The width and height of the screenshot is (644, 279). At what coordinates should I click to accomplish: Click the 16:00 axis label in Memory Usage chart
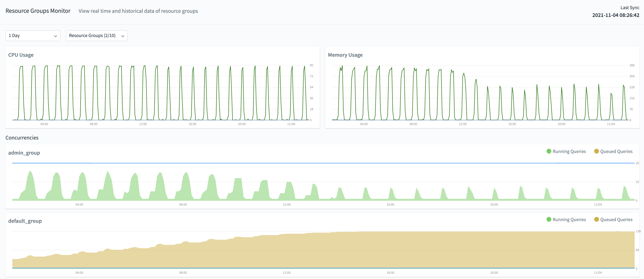pyautogui.click(x=512, y=124)
